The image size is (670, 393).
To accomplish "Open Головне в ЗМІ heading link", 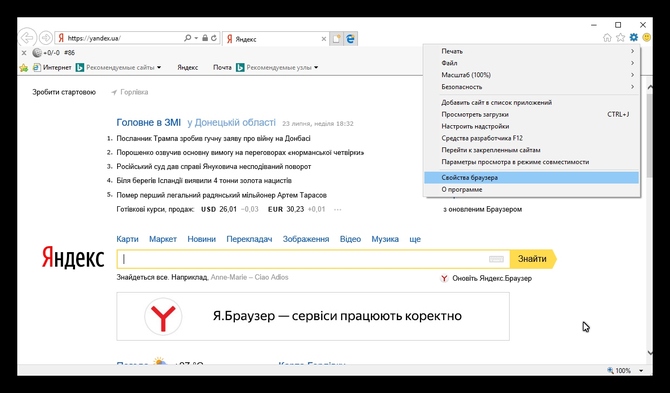I will tap(149, 123).
